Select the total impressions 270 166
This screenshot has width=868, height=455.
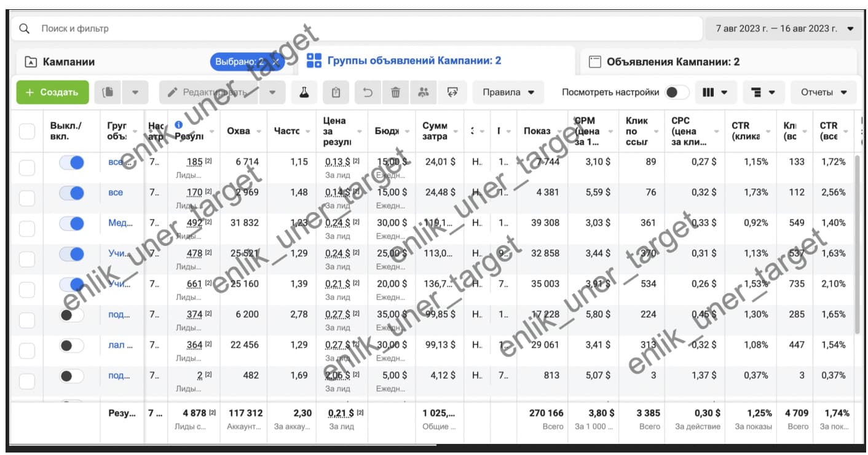[x=546, y=413]
